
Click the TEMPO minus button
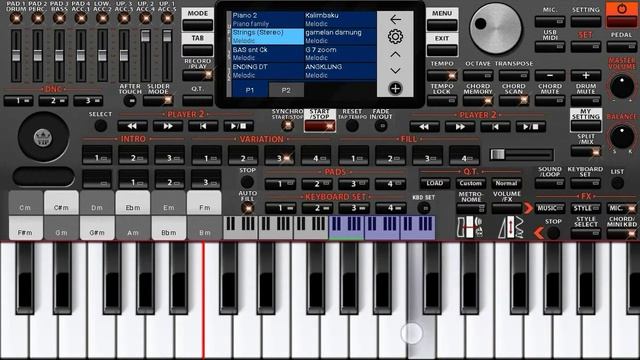point(550,76)
